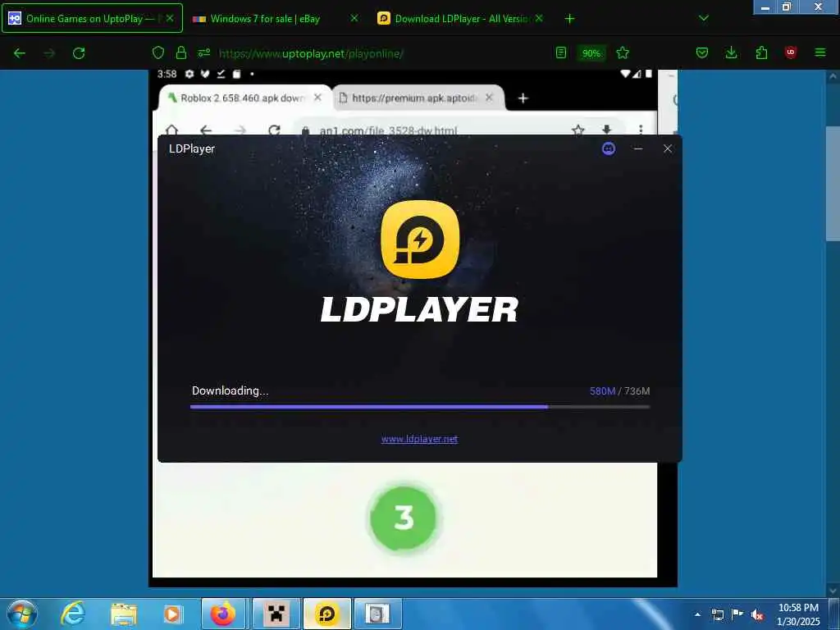Open the Windows Start menu
Screen dimensions: 840x630
21,614
